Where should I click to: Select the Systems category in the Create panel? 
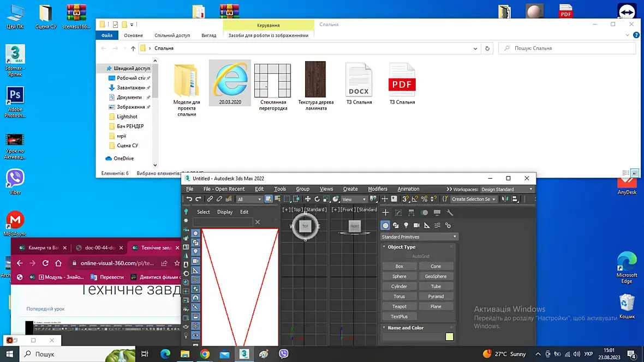pyautogui.click(x=448, y=225)
